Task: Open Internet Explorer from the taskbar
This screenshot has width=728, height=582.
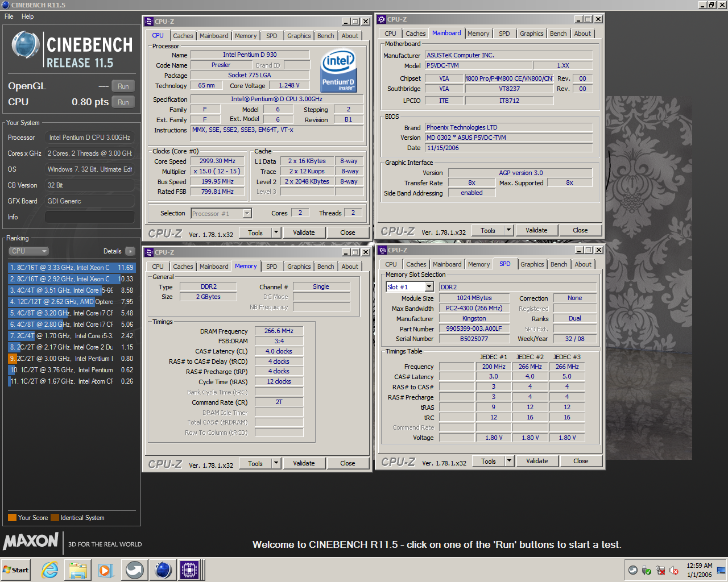Action: point(50,570)
